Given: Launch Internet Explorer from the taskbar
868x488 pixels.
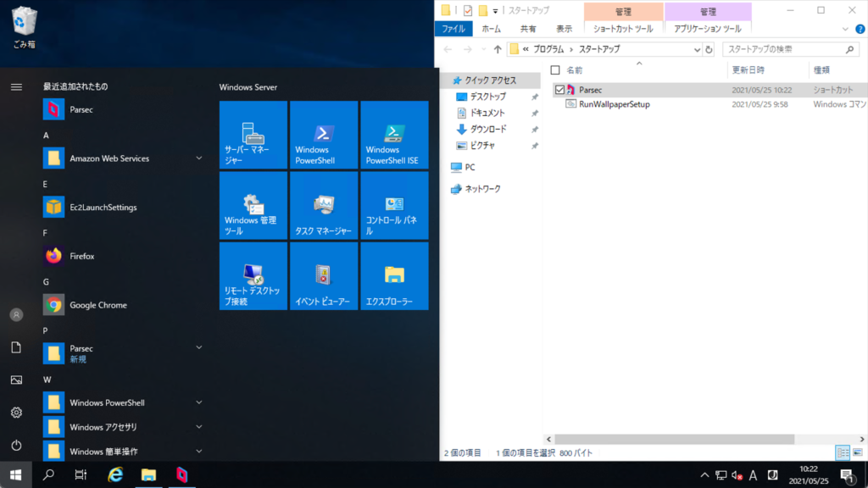Looking at the screenshot, I should (115, 474).
